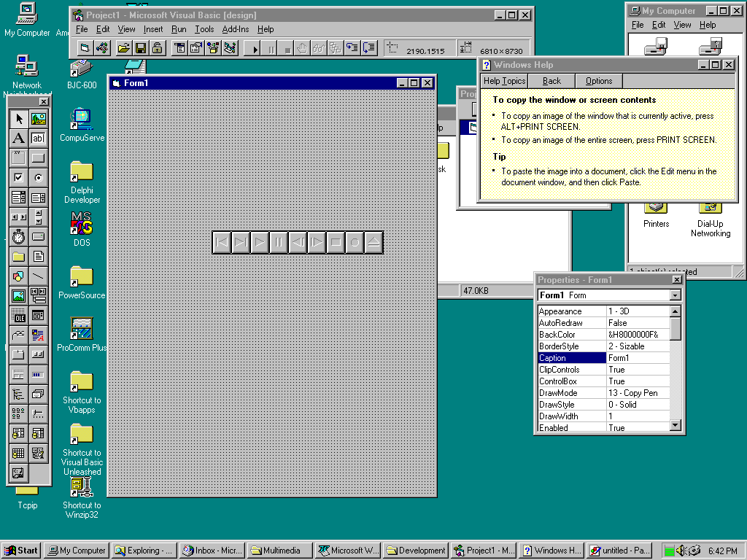The width and height of the screenshot is (747, 560).
Task: Select the PictureBox tool in the toolbox
Action: tap(38, 119)
